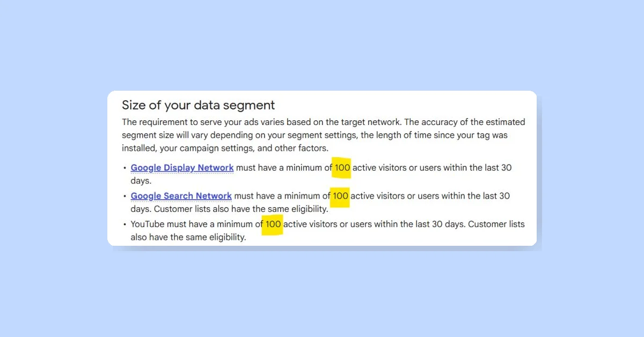Viewport: 644px width, 337px height.
Task: Click 'also have the same eligibility' last line
Action: [x=188, y=237]
